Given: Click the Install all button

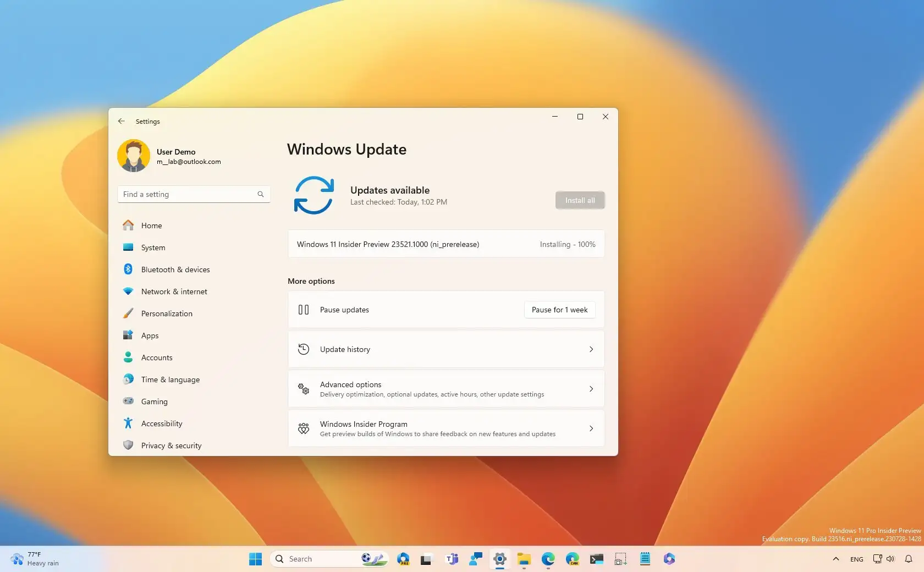Looking at the screenshot, I should pyautogui.click(x=580, y=200).
